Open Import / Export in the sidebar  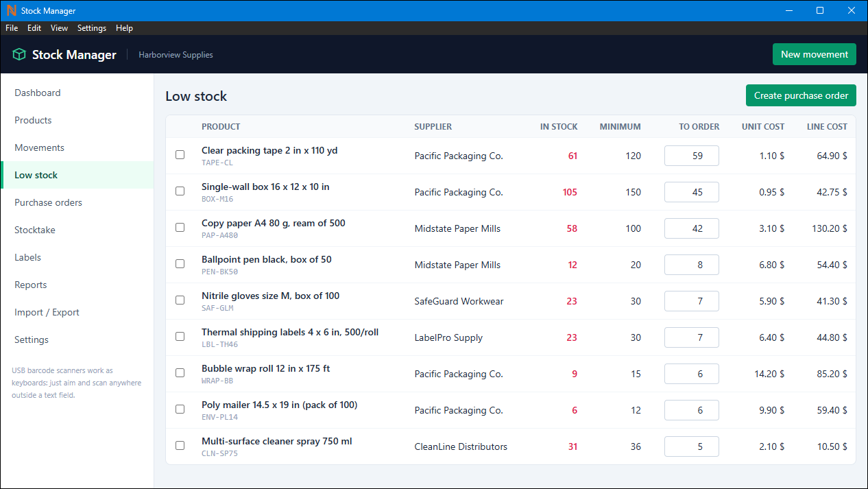tap(77, 312)
